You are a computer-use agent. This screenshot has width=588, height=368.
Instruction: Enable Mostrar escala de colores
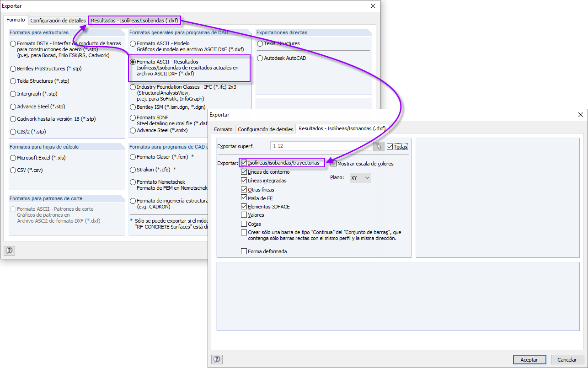coord(333,164)
